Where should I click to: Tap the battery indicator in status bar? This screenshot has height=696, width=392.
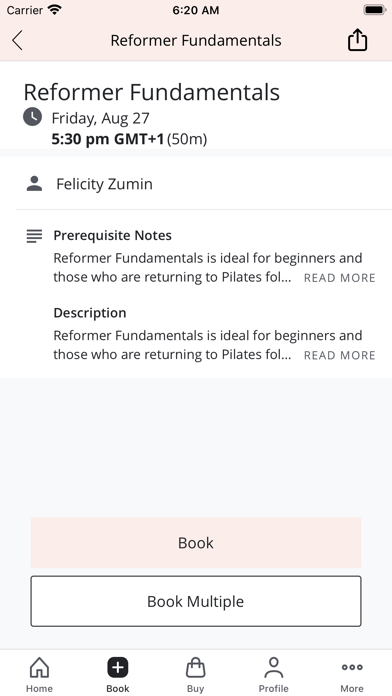click(375, 10)
